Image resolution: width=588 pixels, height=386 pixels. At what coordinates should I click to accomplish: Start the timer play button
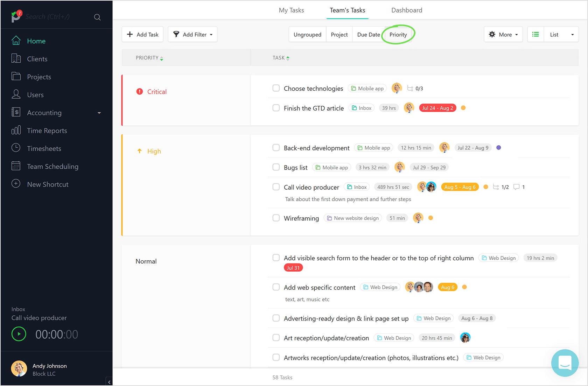[19, 334]
